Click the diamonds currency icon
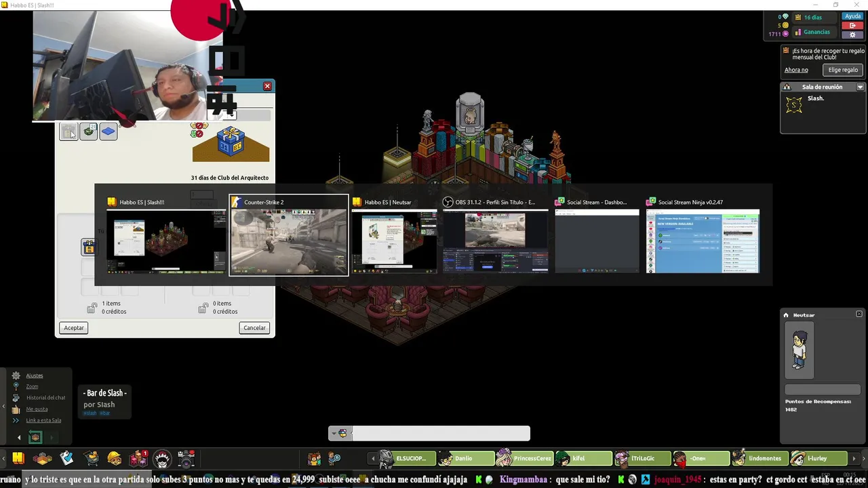The image size is (868, 488). [785, 16]
